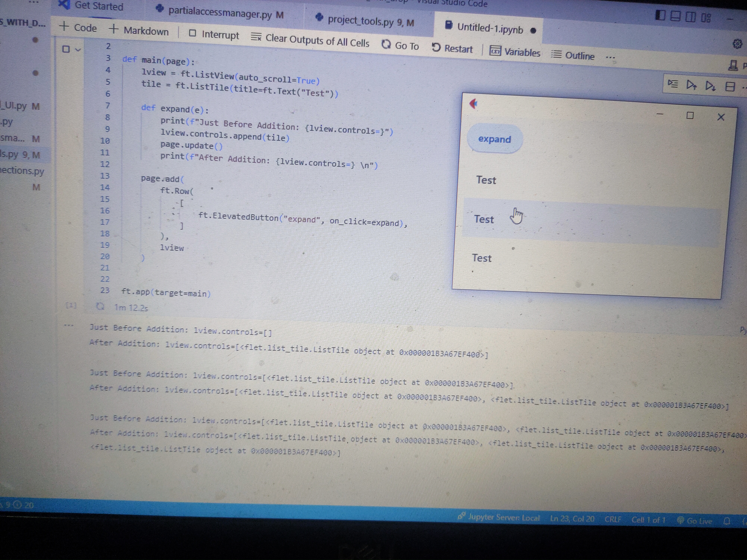Add a new Code cell
The width and height of the screenshot is (747, 560).
coord(78,27)
